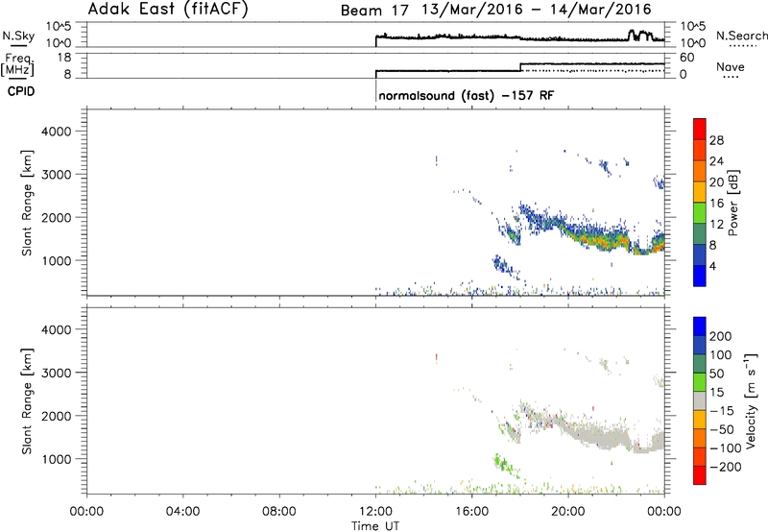Select the 'Power [dB]' colorbar title
This screenshot has width=768, height=532.
[x=733, y=203]
